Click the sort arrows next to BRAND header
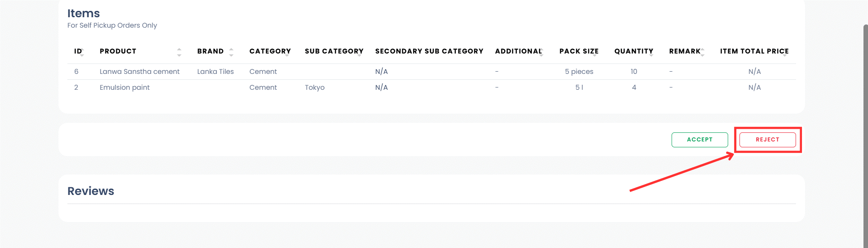The width and height of the screenshot is (868, 248). 231,52
